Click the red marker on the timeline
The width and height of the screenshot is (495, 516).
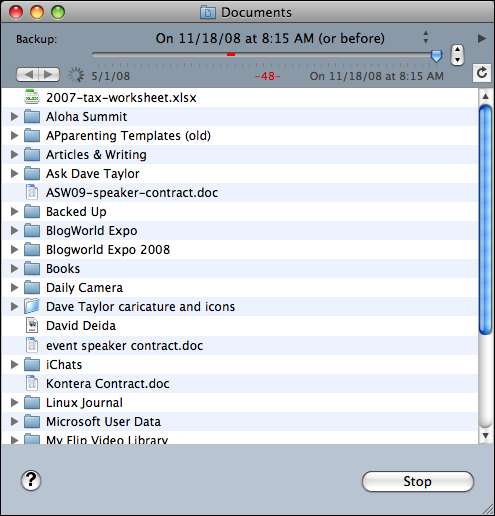[x=231, y=54]
